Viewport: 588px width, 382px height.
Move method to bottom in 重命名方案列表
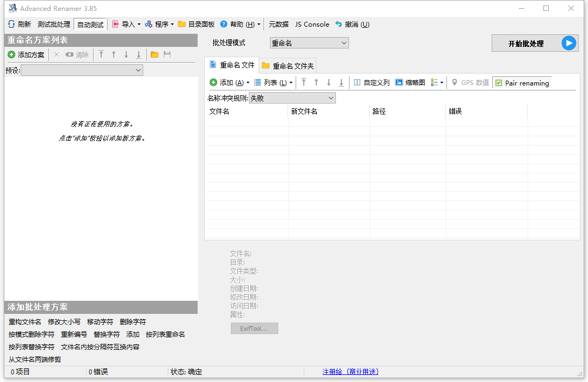139,55
